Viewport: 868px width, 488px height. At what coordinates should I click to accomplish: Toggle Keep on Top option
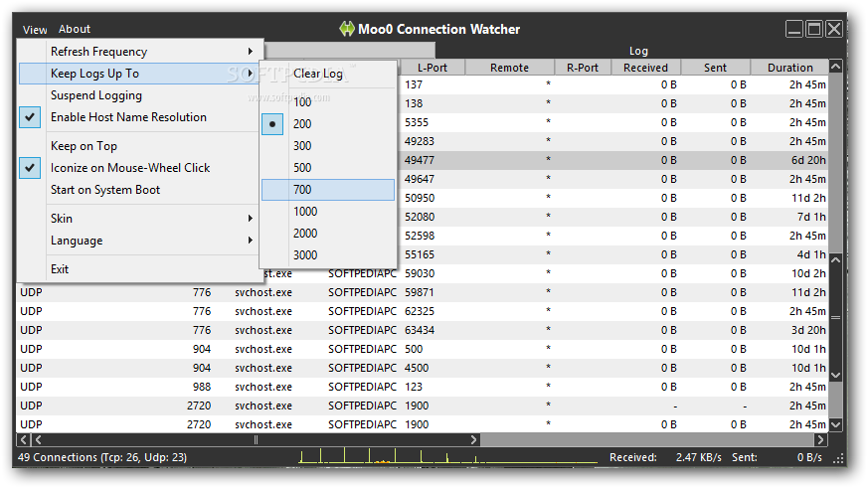139,146
